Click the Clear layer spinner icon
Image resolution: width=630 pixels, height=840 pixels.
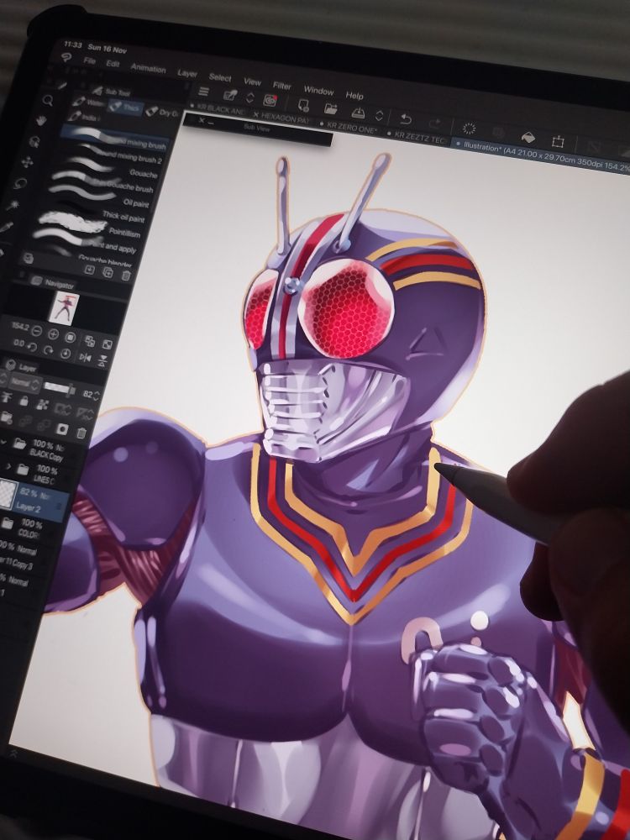coord(469,128)
